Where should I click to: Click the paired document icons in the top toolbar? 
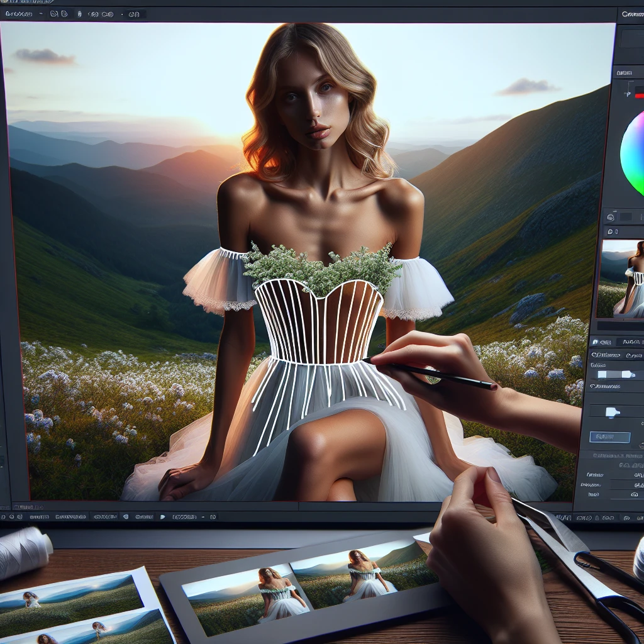pos(58,13)
